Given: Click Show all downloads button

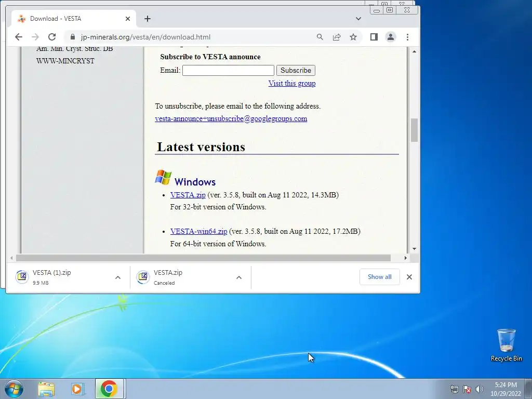Looking at the screenshot, I should coord(379,277).
